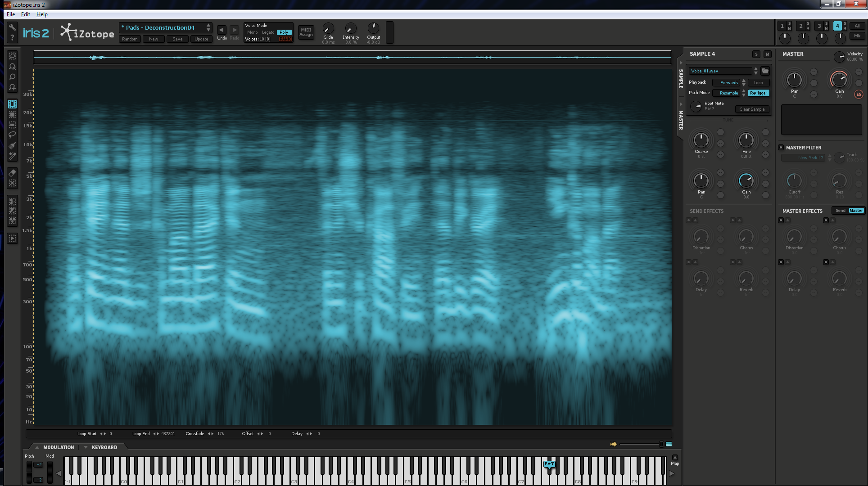Select the Time selection tool
This screenshot has width=868, height=486.
tap(13, 104)
